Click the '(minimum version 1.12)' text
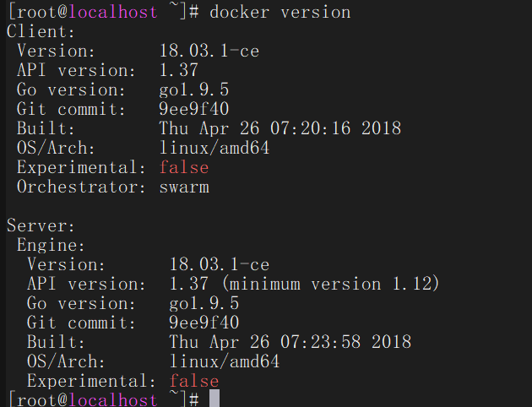 point(331,284)
